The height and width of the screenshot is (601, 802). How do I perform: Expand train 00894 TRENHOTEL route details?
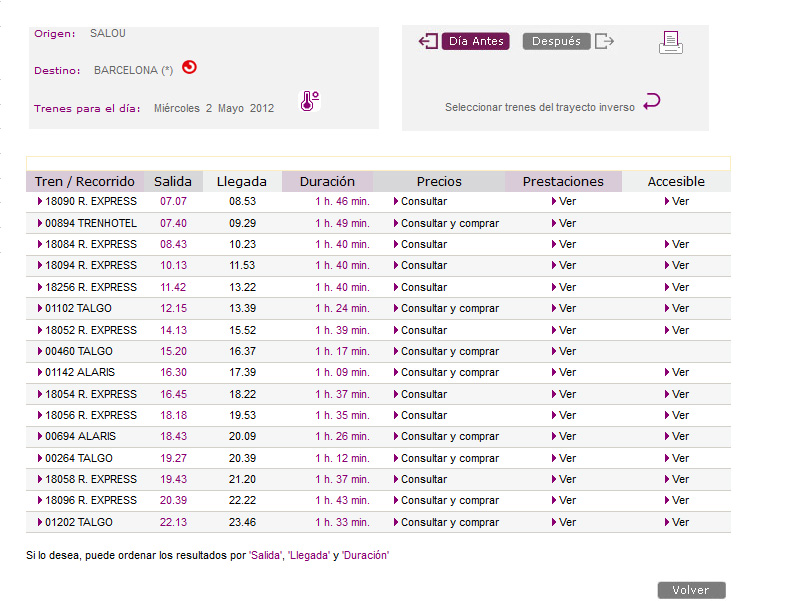click(x=90, y=223)
